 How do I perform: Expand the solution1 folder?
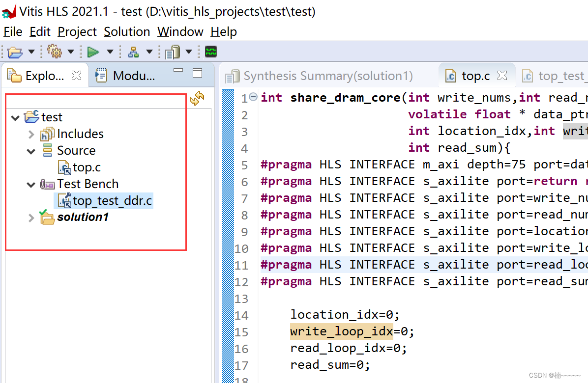[x=31, y=218]
